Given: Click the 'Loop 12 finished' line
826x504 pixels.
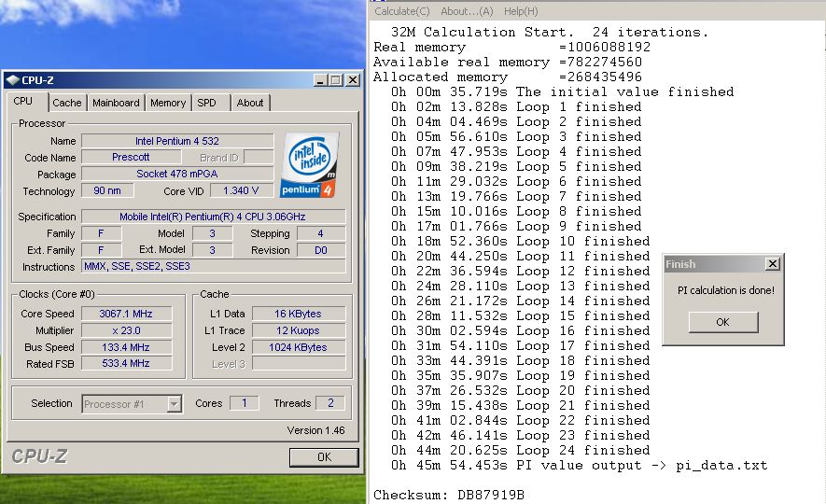Looking at the screenshot, I should (x=520, y=272).
